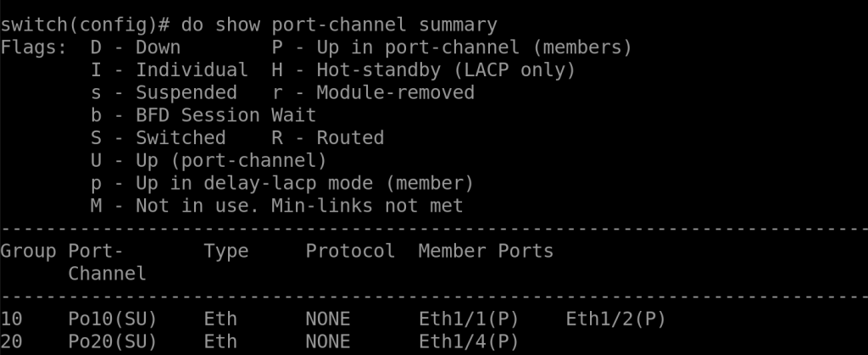Image resolution: width=868 pixels, height=355 pixels.
Task: Click member port Eth1/4(P)
Action: point(468,341)
